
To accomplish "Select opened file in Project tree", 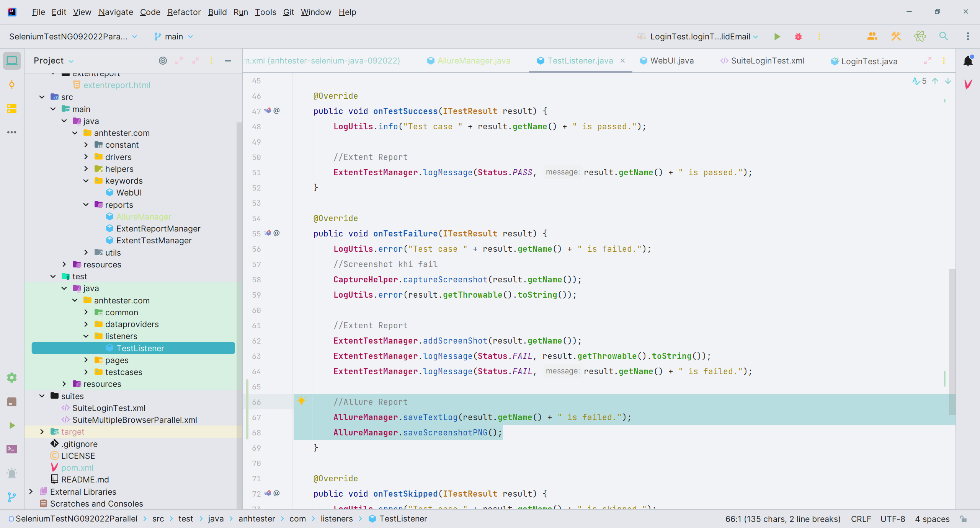I will [163, 61].
